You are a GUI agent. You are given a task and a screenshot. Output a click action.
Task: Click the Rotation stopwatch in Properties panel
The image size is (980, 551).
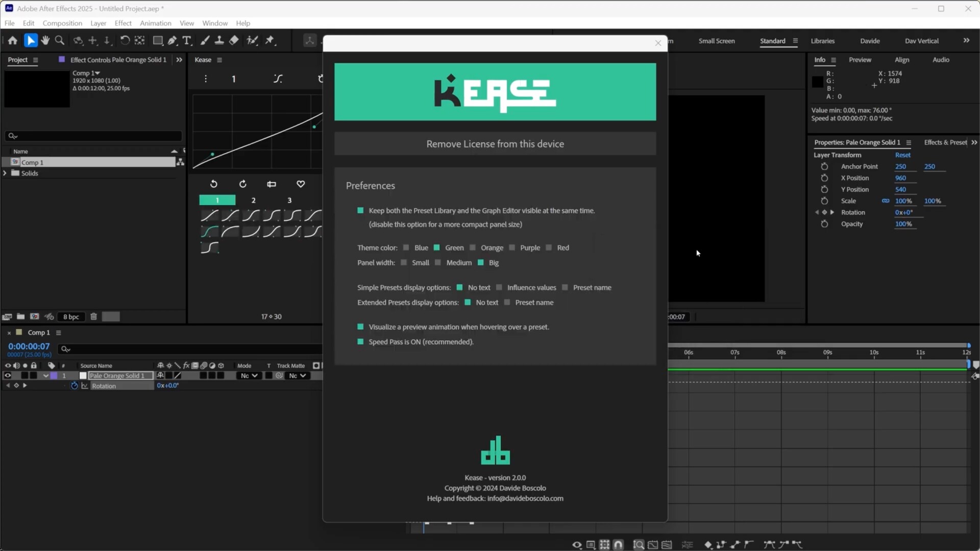click(824, 212)
